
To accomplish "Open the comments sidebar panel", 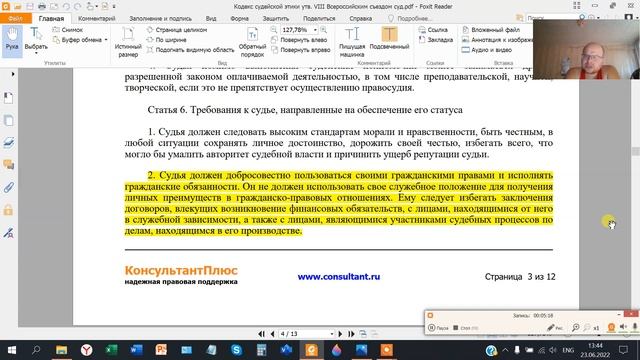I will tap(9, 164).
